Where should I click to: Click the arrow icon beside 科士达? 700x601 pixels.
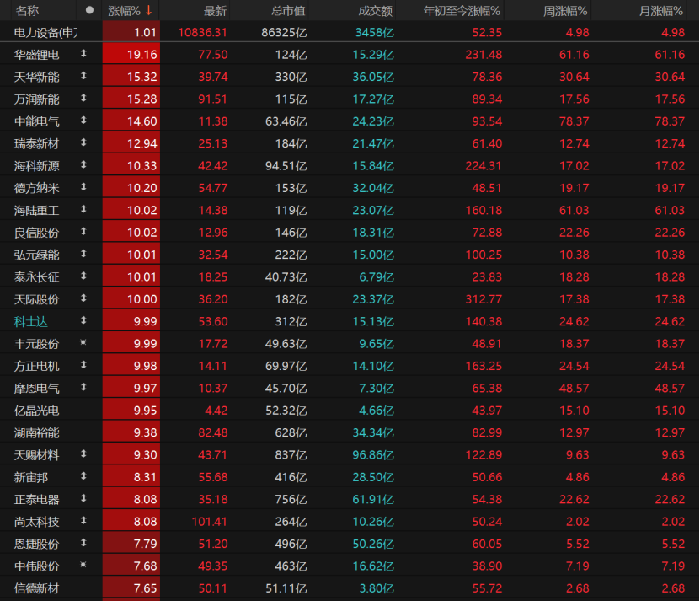pyautogui.click(x=83, y=320)
